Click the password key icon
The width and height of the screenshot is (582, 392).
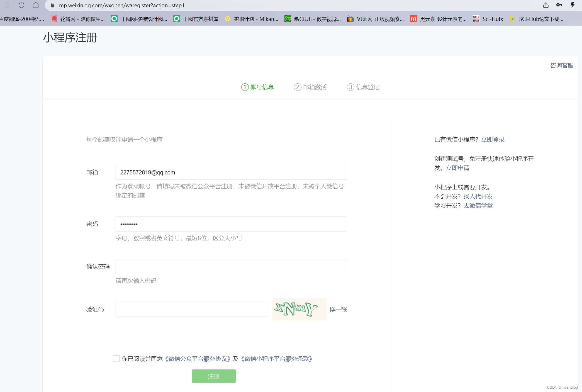(559, 5)
